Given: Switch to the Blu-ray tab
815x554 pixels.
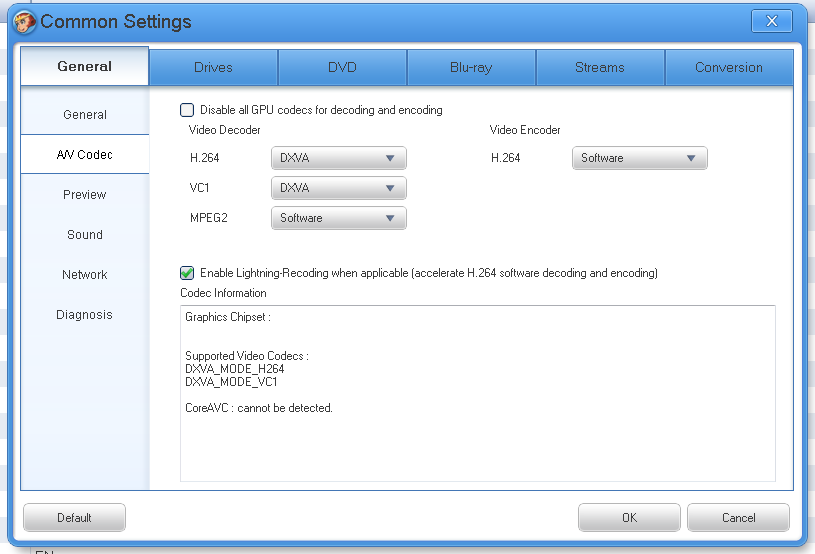Looking at the screenshot, I should (471, 68).
